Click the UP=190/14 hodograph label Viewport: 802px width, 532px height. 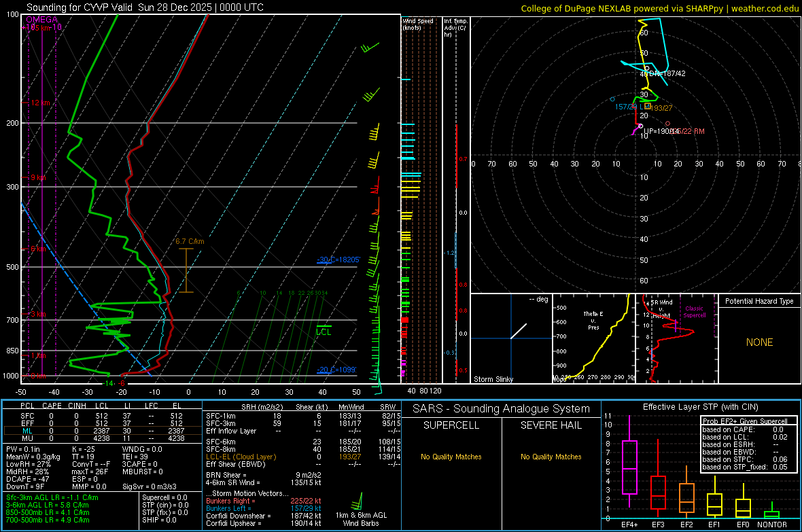click(x=661, y=131)
